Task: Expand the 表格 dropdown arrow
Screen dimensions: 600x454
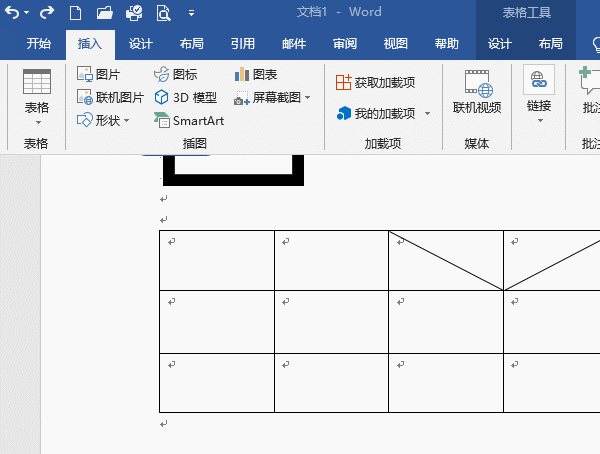Action: [38, 122]
